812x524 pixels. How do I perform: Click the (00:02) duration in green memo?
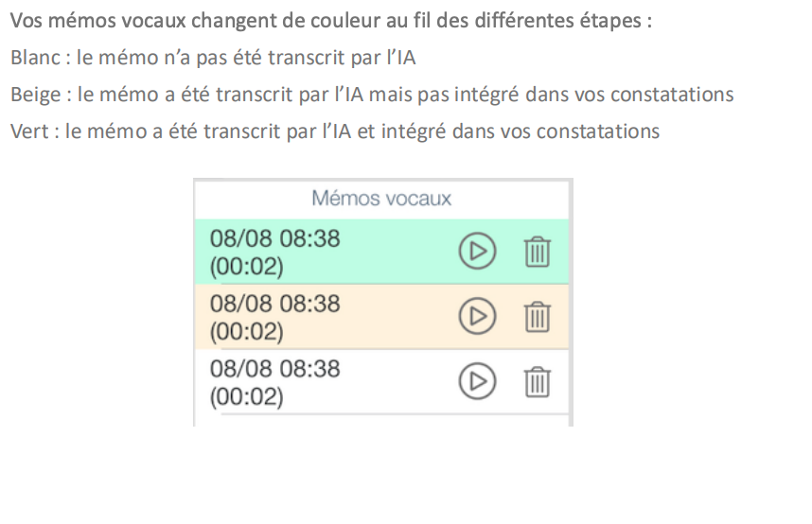246,268
